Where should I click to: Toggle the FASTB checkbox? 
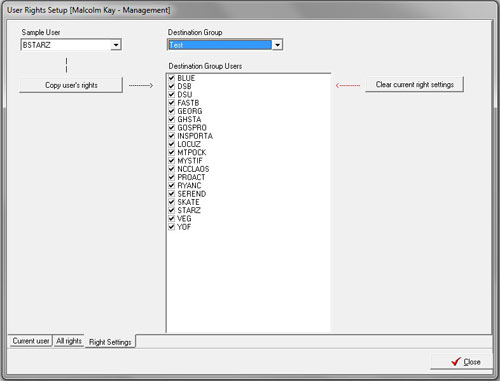coord(172,103)
